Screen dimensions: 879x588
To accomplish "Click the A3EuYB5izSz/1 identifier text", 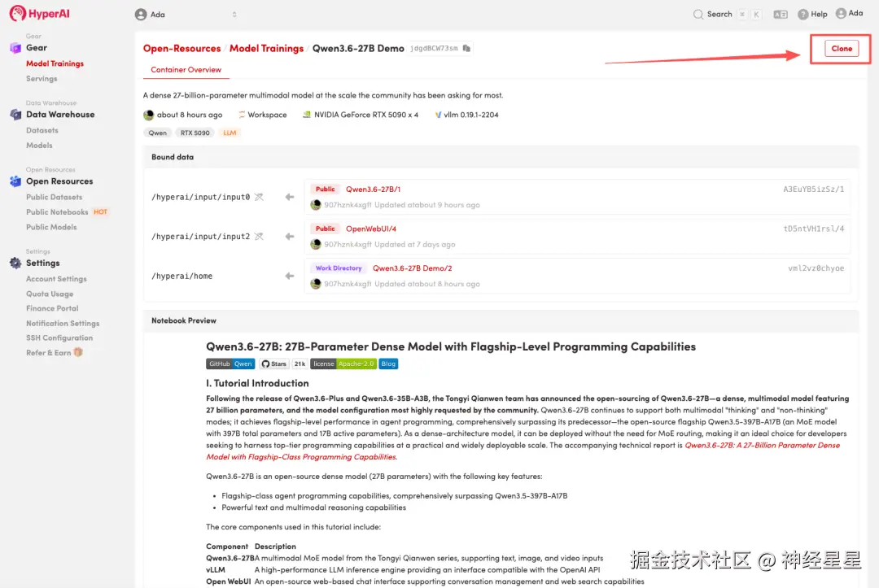I will coord(813,189).
